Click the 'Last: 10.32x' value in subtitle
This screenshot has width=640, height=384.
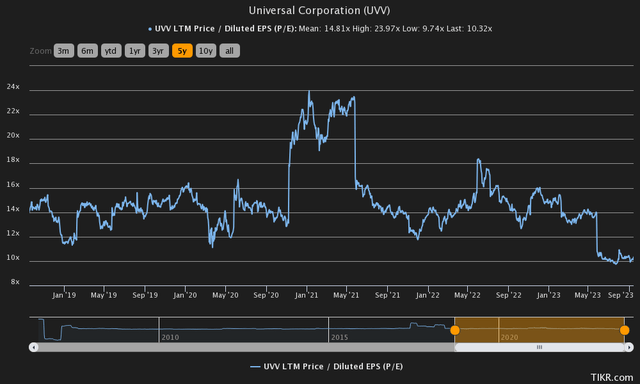[469, 29]
